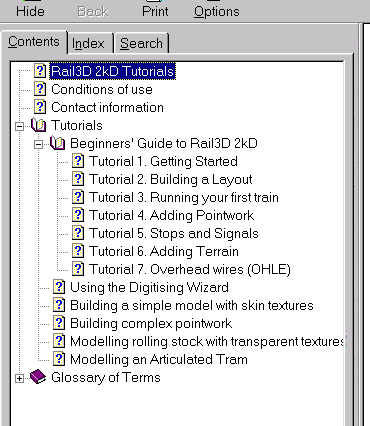Switch to the Index tab
The image size is (370, 426).
[88, 43]
